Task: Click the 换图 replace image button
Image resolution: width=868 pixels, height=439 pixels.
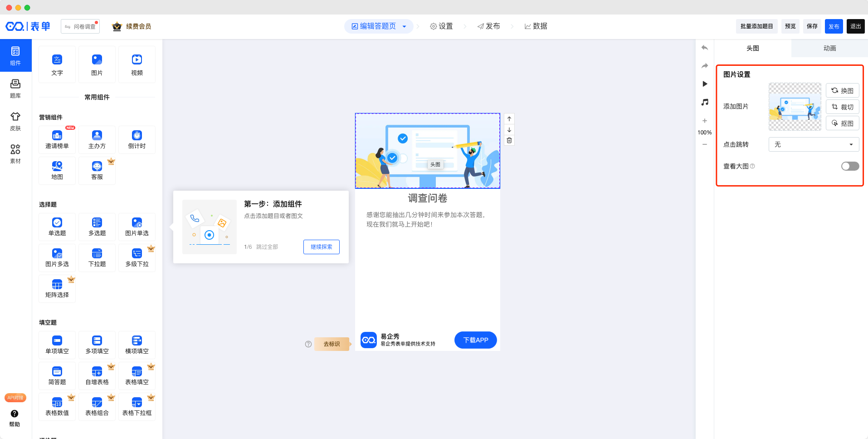Action: click(843, 90)
